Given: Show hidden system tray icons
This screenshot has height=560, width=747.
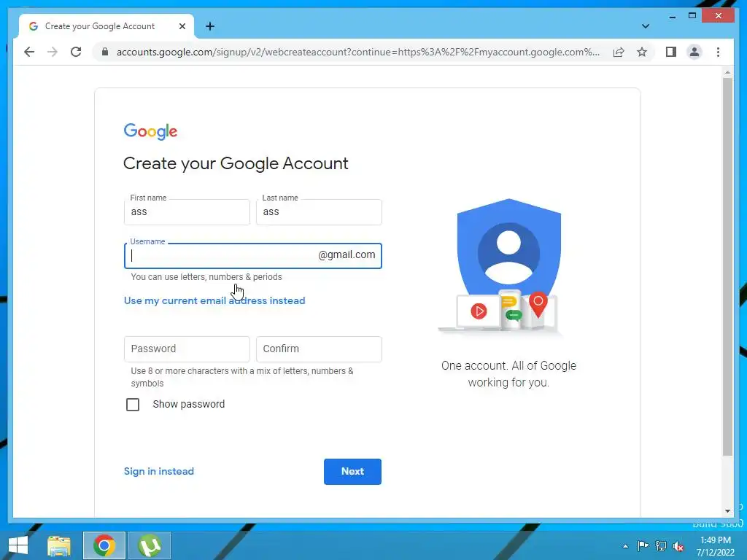Looking at the screenshot, I should [625, 546].
